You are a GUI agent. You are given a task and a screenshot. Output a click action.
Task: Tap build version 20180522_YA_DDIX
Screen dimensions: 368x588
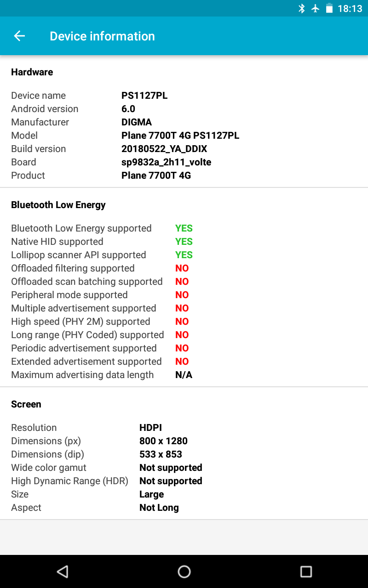click(x=164, y=149)
